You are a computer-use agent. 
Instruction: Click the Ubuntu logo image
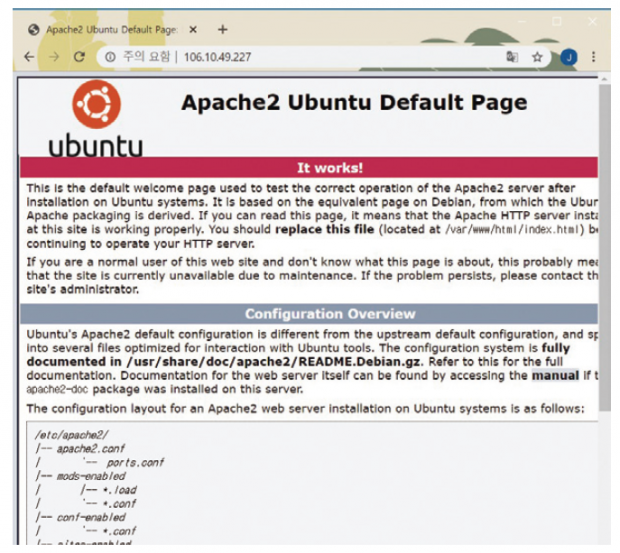(x=96, y=119)
